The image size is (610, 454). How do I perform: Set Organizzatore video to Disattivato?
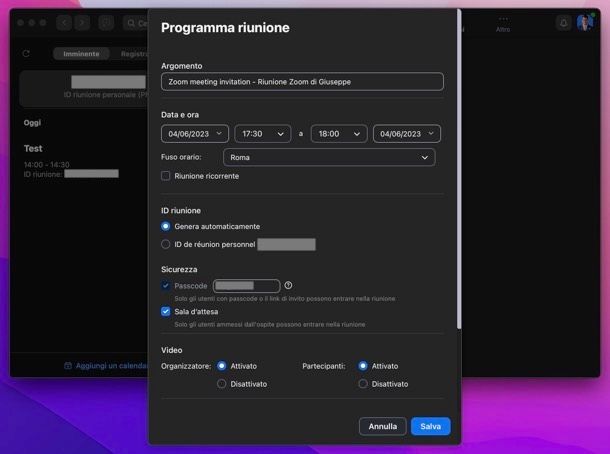(x=221, y=384)
